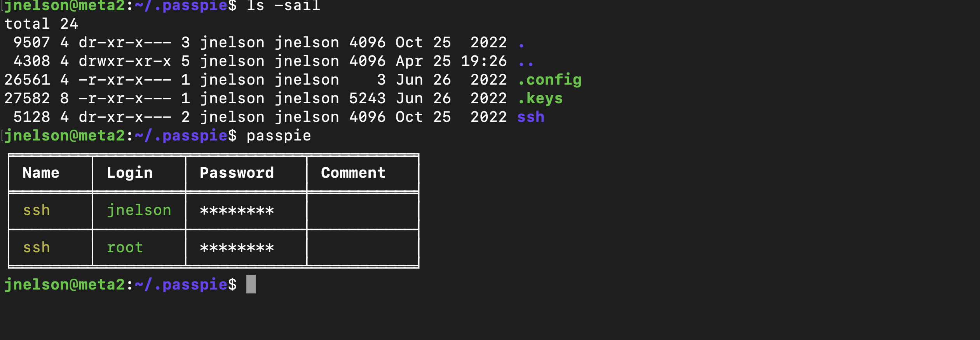The image size is (980, 340).
Task: Click the inode number 26561
Action: click(x=27, y=80)
